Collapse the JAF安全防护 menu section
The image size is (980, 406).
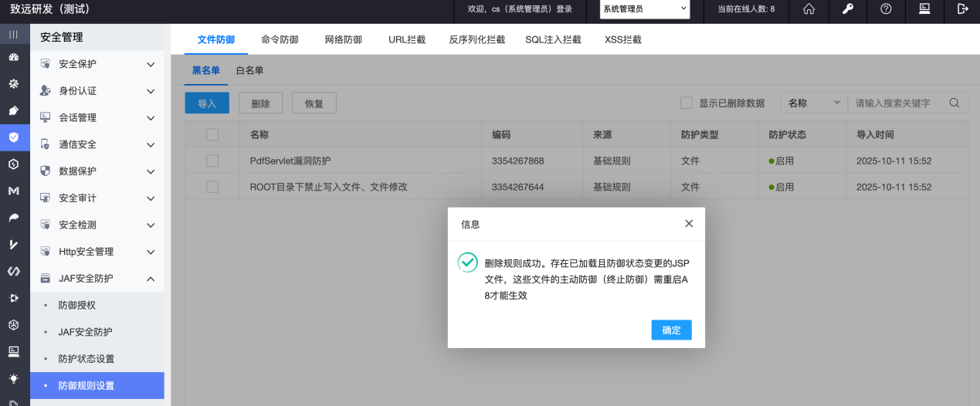151,279
